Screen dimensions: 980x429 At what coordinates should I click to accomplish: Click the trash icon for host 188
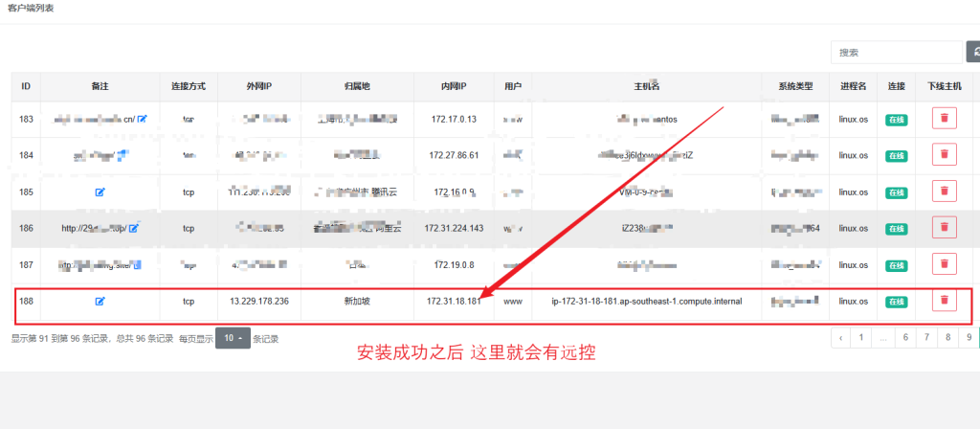tap(944, 301)
